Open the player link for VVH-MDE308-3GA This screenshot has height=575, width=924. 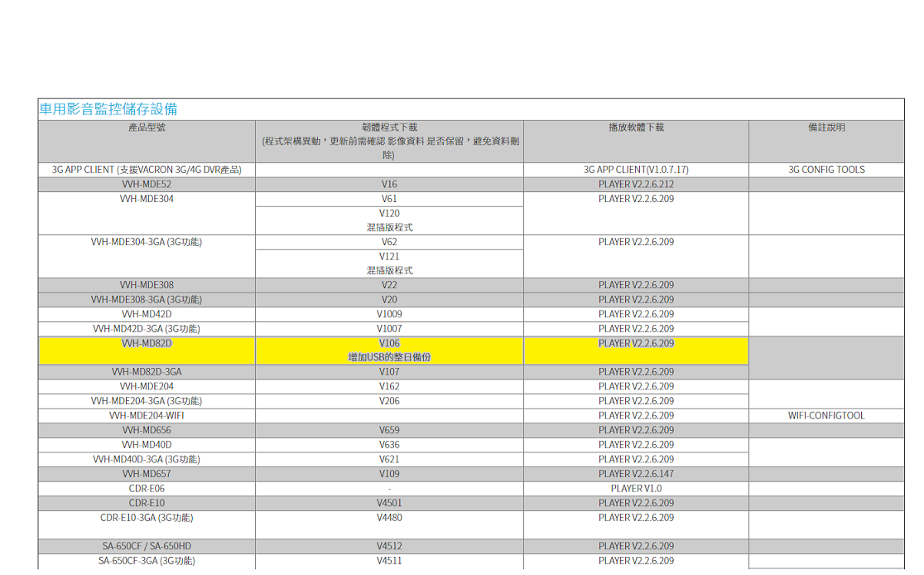tap(636, 300)
